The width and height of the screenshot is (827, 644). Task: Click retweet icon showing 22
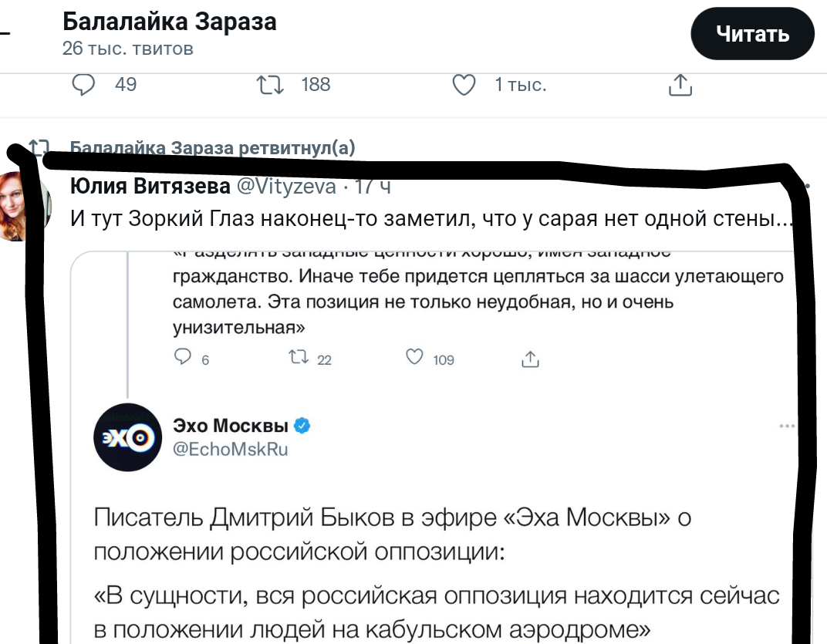tap(299, 358)
